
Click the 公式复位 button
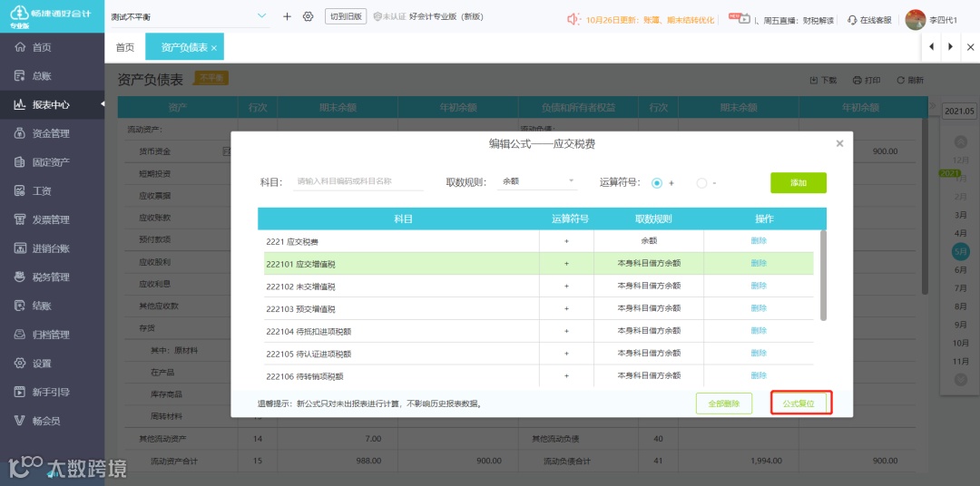point(801,403)
